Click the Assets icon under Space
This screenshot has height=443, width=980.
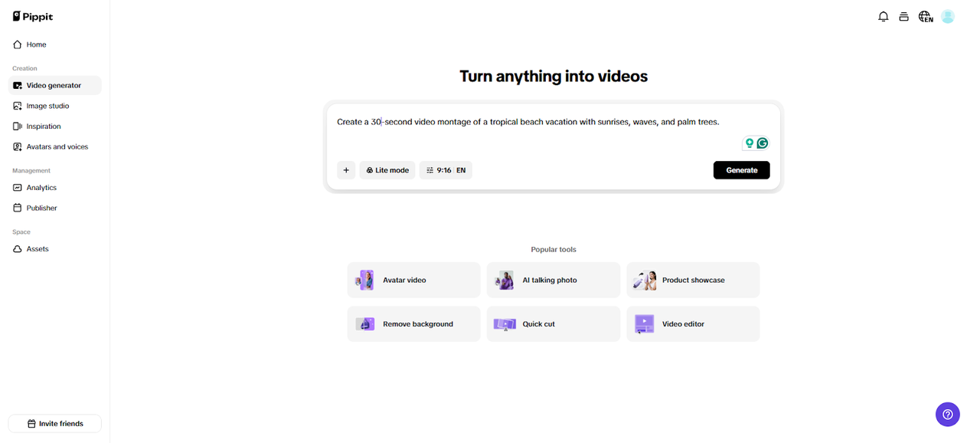[x=17, y=248]
